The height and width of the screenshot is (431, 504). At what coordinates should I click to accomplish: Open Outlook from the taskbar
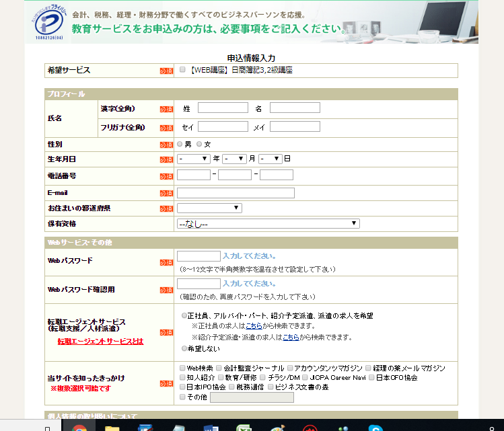[145, 426]
